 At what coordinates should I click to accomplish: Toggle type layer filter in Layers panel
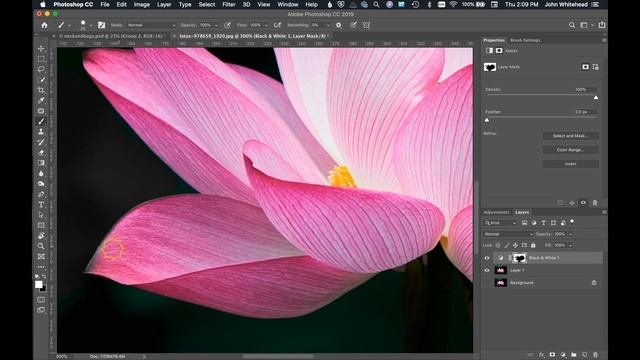543,223
